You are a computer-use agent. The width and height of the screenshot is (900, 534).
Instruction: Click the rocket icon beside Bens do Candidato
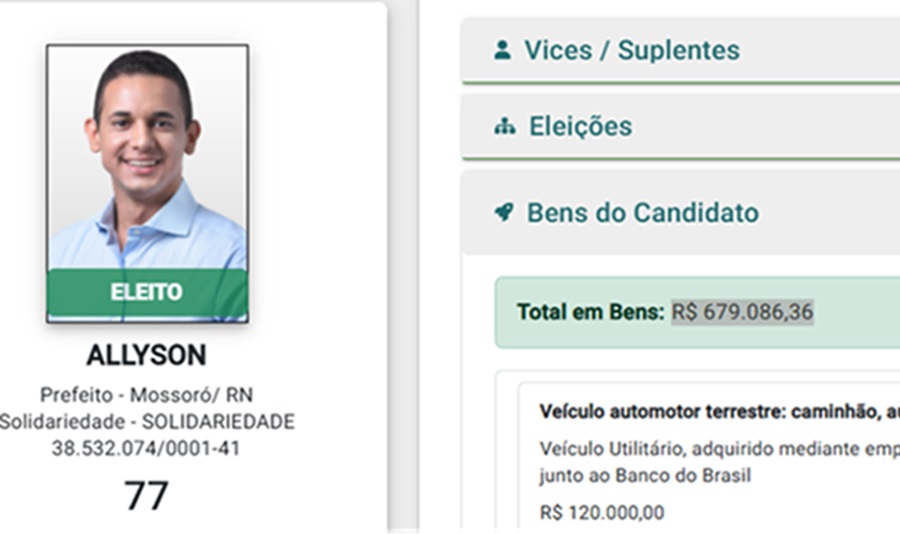pyautogui.click(x=504, y=212)
